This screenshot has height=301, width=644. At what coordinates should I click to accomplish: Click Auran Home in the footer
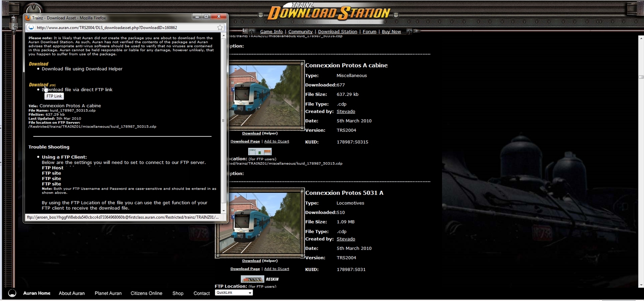[x=37, y=293]
